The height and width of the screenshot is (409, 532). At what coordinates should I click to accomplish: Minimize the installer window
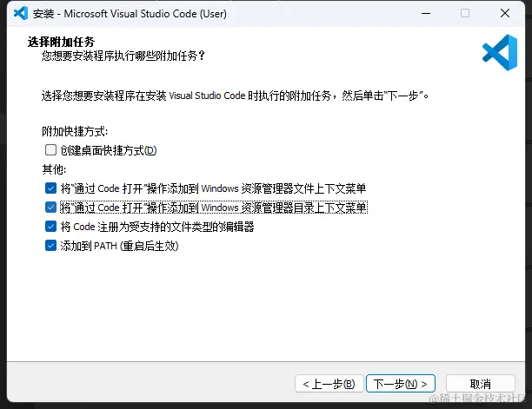(426, 13)
